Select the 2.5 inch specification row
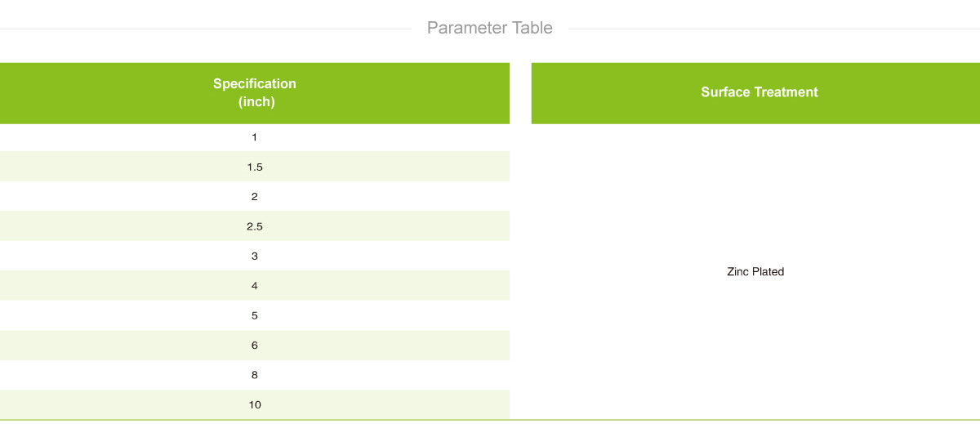The width and height of the screenshot is (980, 424). pos(255,226)
